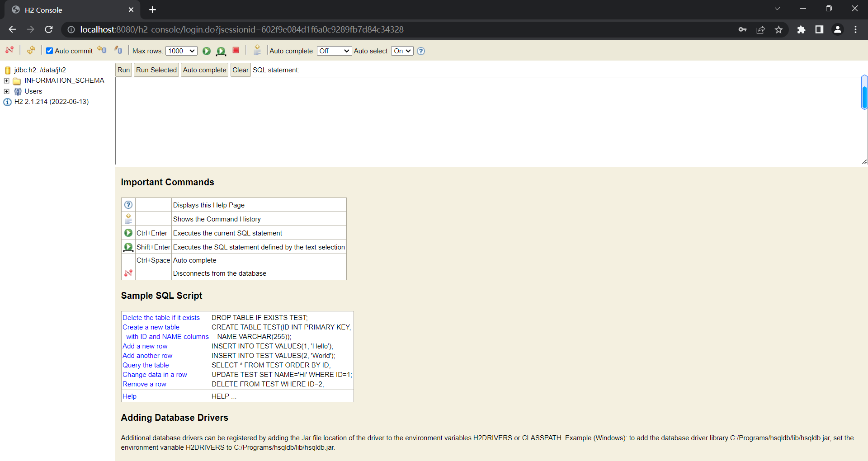Click the site information icon before localhost

71,29
